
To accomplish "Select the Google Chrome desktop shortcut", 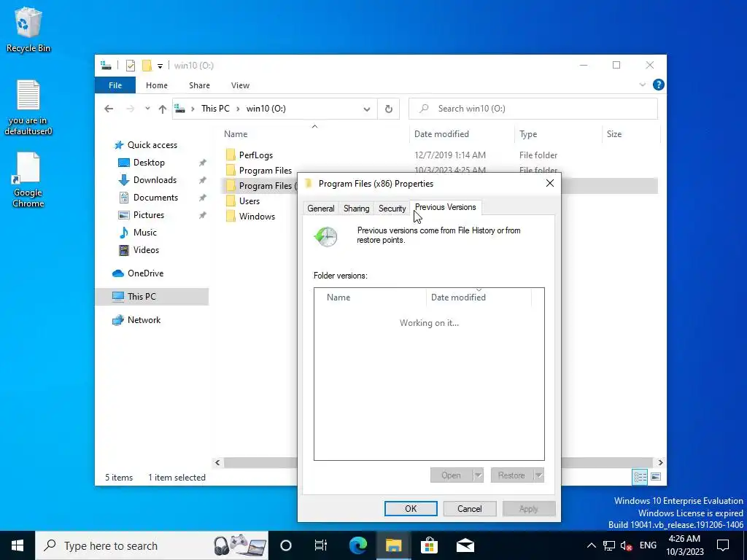I will click(28, 180).
